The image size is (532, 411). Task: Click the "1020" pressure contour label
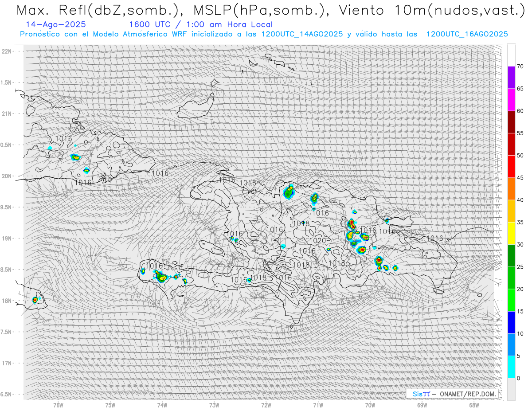317,241
